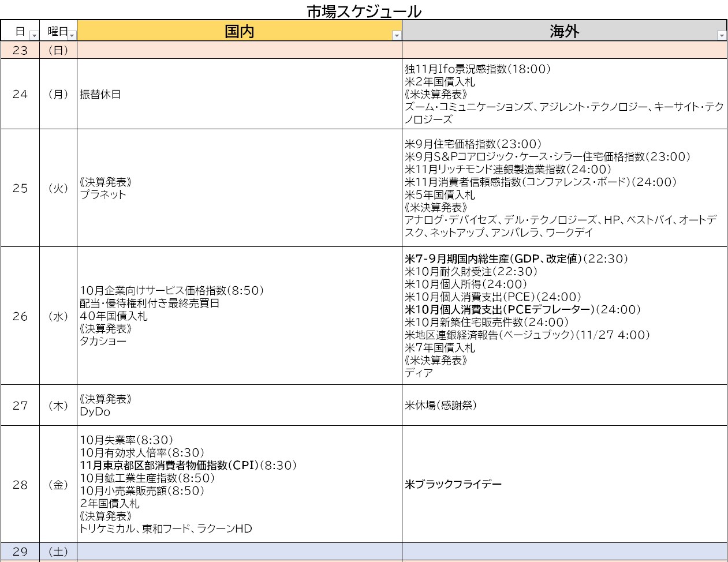The width and height of the screenshot is (728, 562).
Task: Expand the 海外 column filter arrow
Action: click(x=721, y=36)
